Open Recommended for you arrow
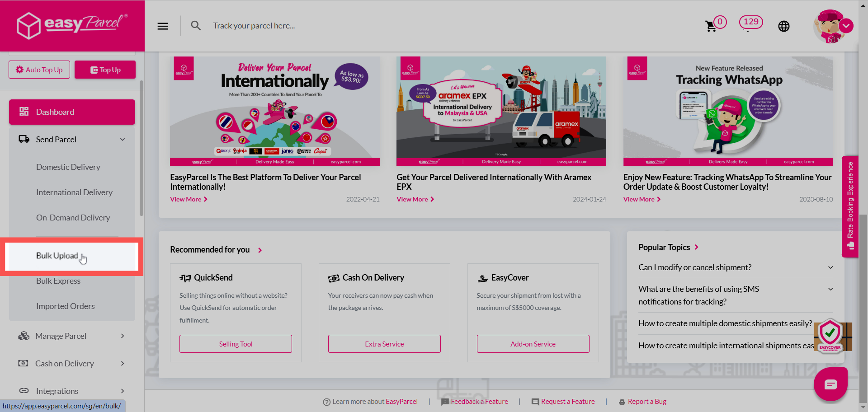Viewport: 868px width, 412px height. [x=260, y=250]
